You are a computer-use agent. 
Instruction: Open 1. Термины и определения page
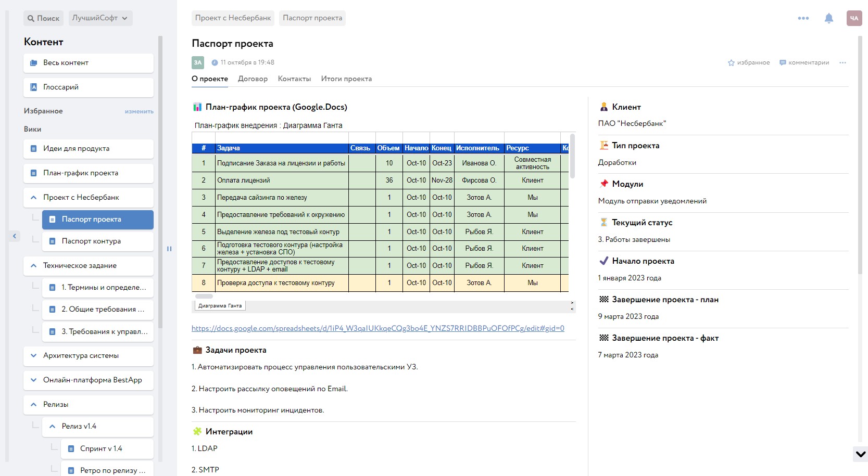pos(98,288)
